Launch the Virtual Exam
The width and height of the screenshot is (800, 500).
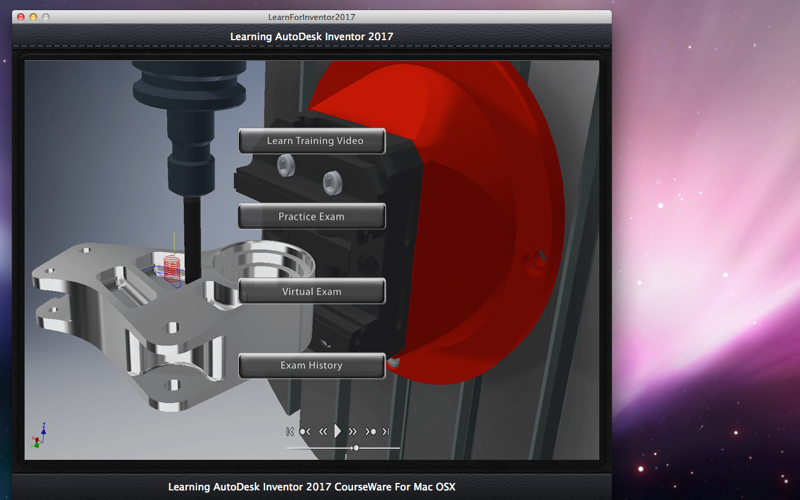click(312, 291)
